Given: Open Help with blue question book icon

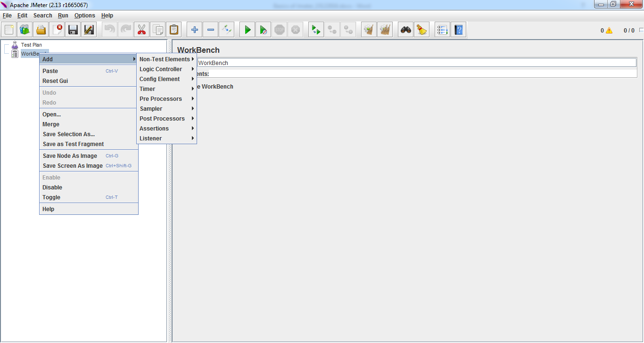Looking at the screenshot, I should tap(458, 30).
